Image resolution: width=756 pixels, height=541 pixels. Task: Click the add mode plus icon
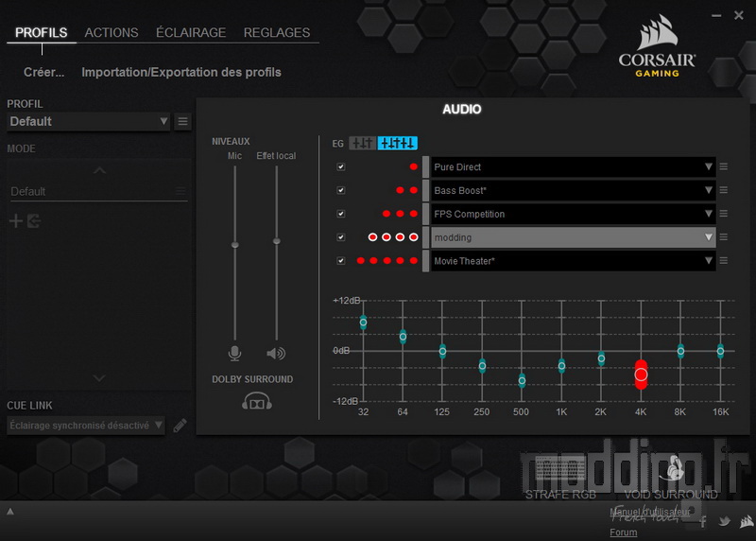(x=16, y=221)
